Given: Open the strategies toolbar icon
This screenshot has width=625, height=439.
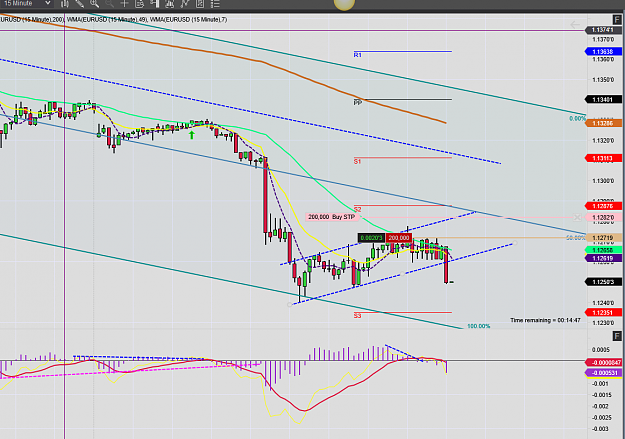Looking at the screenshot, I should (x=200, y=4).
